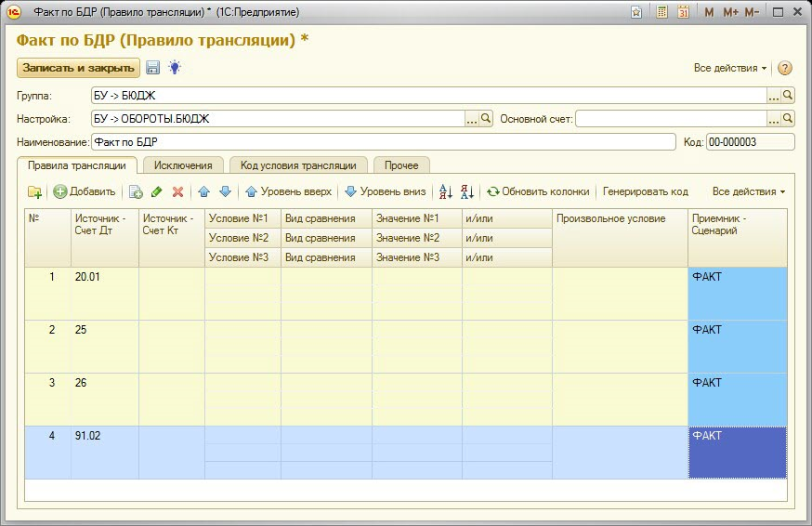This screenshot has height=526, width=812.
Task: Open the calendar icon in title bar
Action: coord(684,12)
